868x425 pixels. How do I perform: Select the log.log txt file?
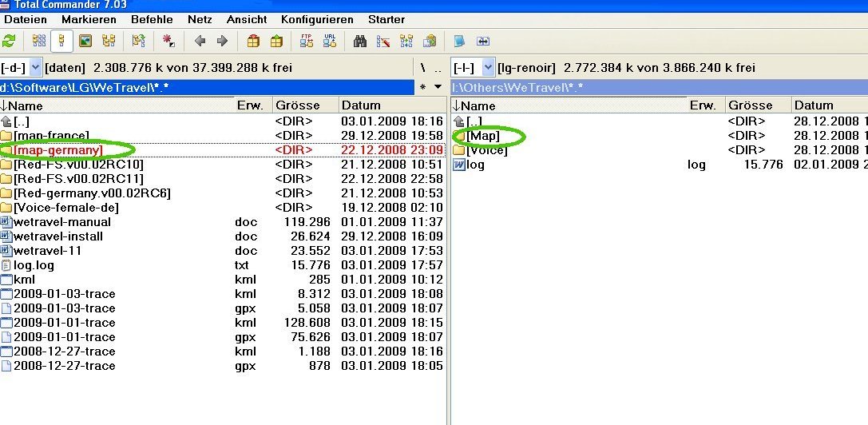tap(223, 265)
